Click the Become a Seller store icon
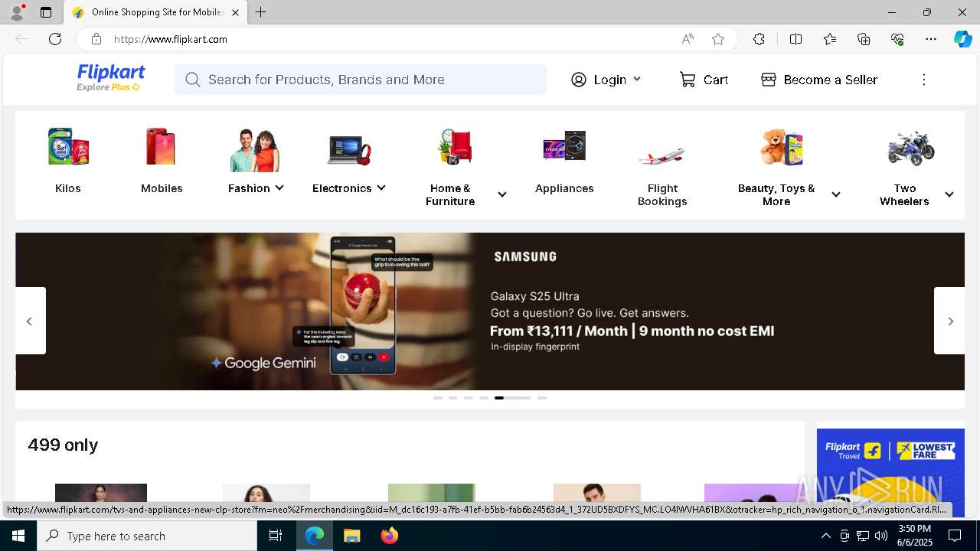Image resolution: width=980 pixels, height=551 pixels. pos(769,80)
